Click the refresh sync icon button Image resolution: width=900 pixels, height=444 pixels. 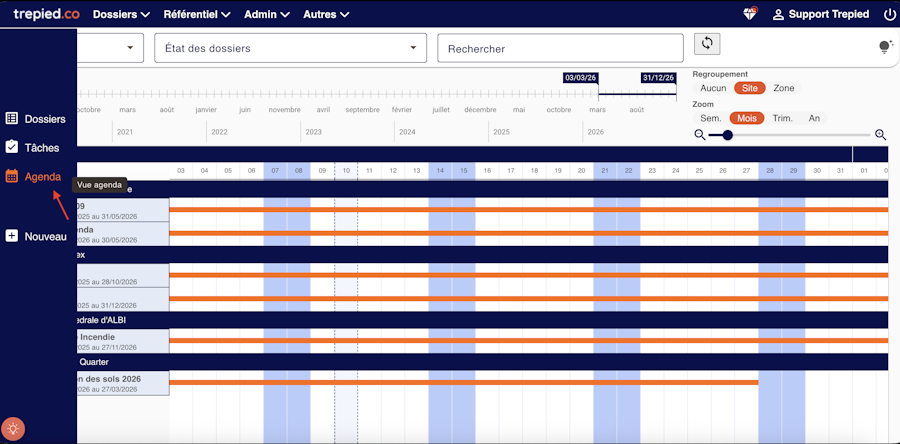pyautogui.click(x=707, y=43)
